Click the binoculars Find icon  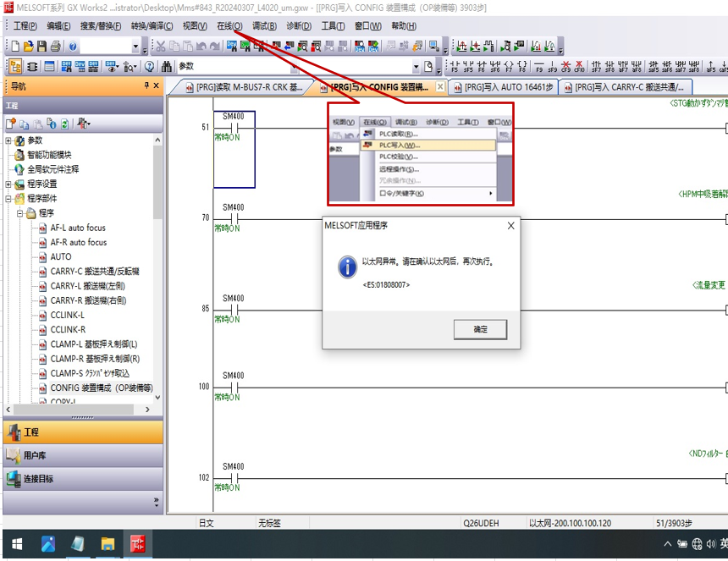coord(167,66)
